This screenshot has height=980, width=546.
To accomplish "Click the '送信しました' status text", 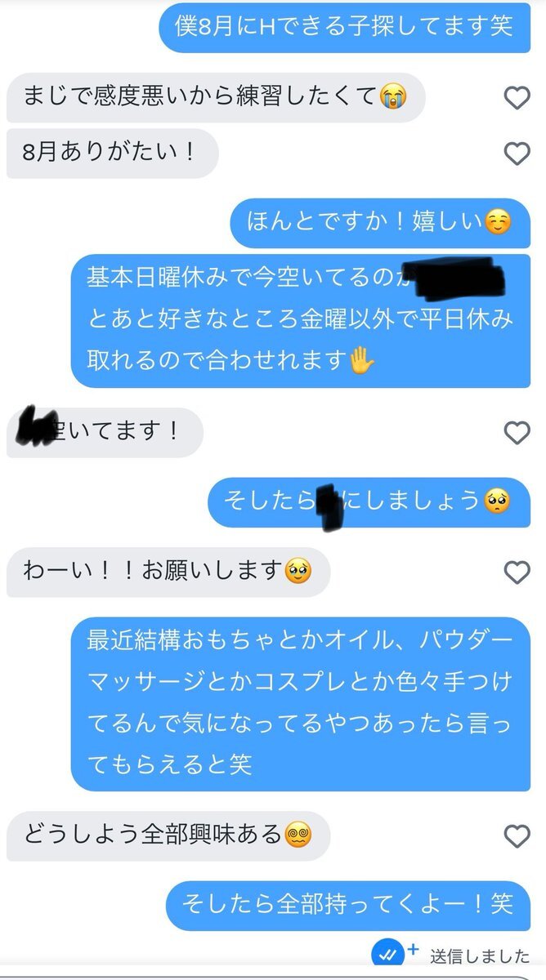I will (480, 956).
